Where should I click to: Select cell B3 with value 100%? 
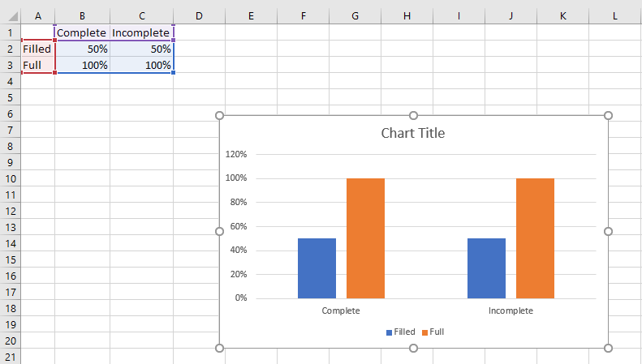click(82, 65)
